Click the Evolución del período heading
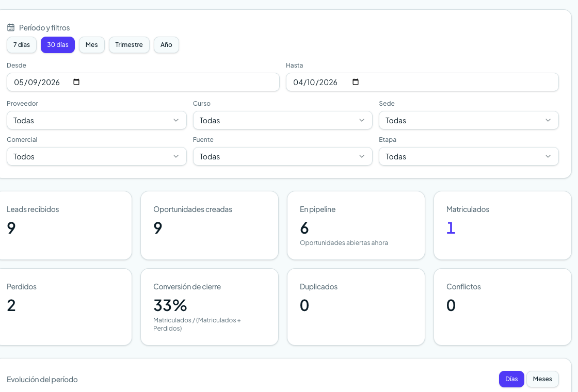 pos(42,380)
